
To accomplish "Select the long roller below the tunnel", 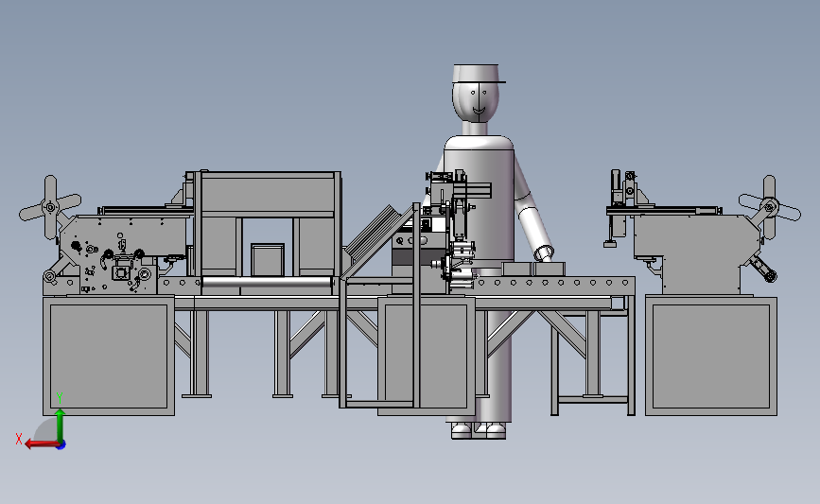I will [267, 283].
